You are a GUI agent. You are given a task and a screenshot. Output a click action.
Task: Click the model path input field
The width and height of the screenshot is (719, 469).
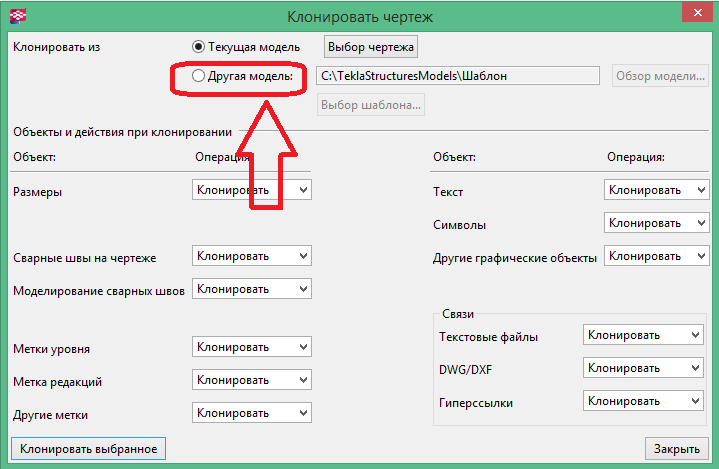coord(456,76)
